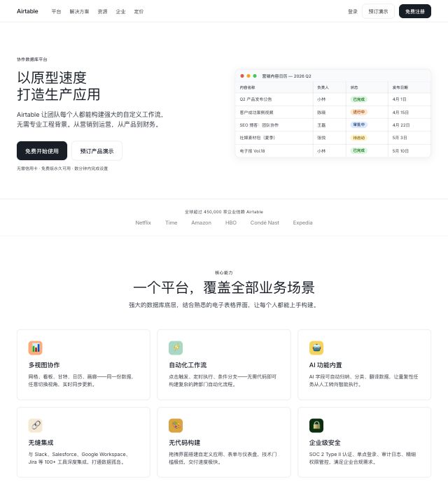Click the Expedia customer logo
This screenshot has height=498, width=448.
tap(302, 222)
